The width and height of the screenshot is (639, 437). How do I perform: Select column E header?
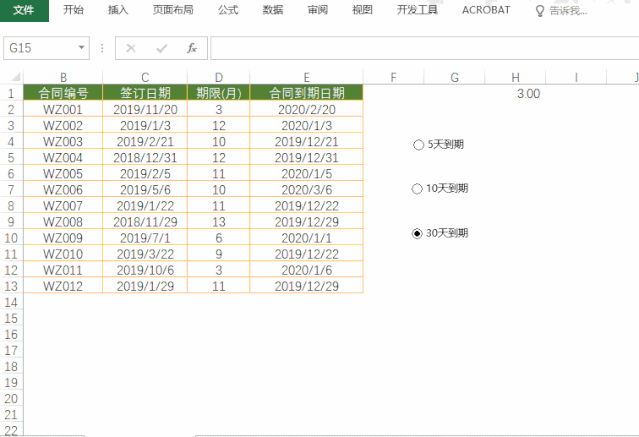(306, 77)
